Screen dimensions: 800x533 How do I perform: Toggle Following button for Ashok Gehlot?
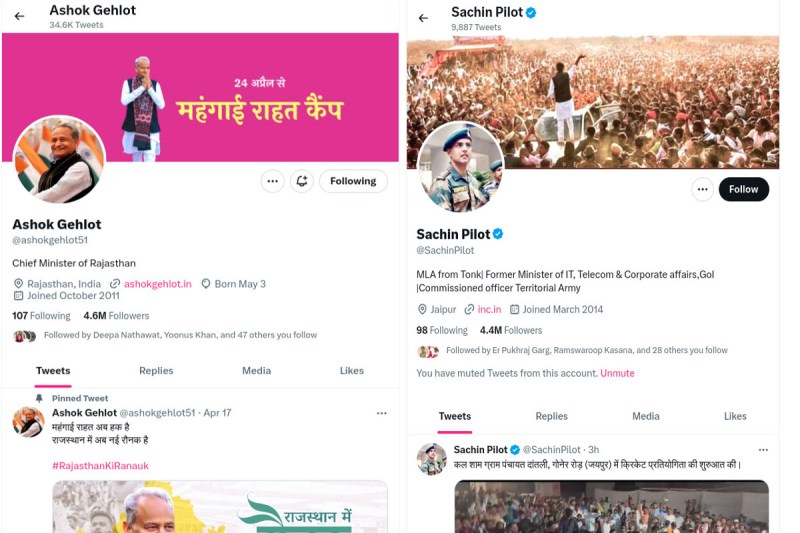pyautogui.click(x=353, y=181)
